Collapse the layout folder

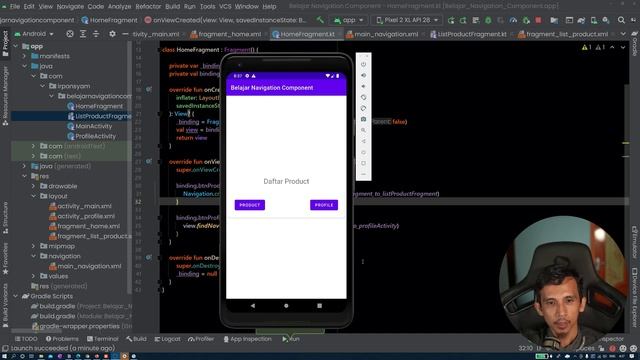(34, 196)
